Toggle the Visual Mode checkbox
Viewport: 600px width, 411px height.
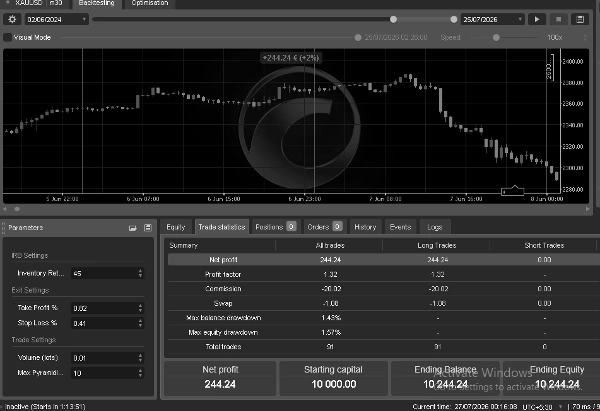(7, 38)
